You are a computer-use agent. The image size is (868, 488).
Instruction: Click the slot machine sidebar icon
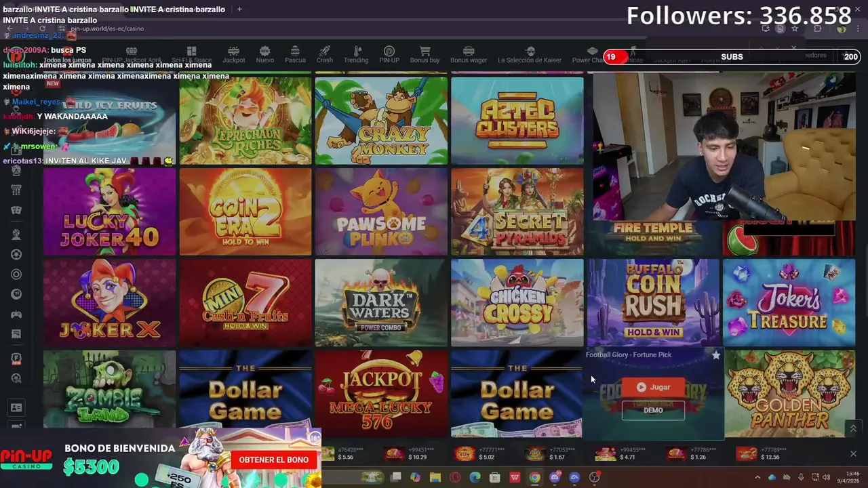coord(16,190)
